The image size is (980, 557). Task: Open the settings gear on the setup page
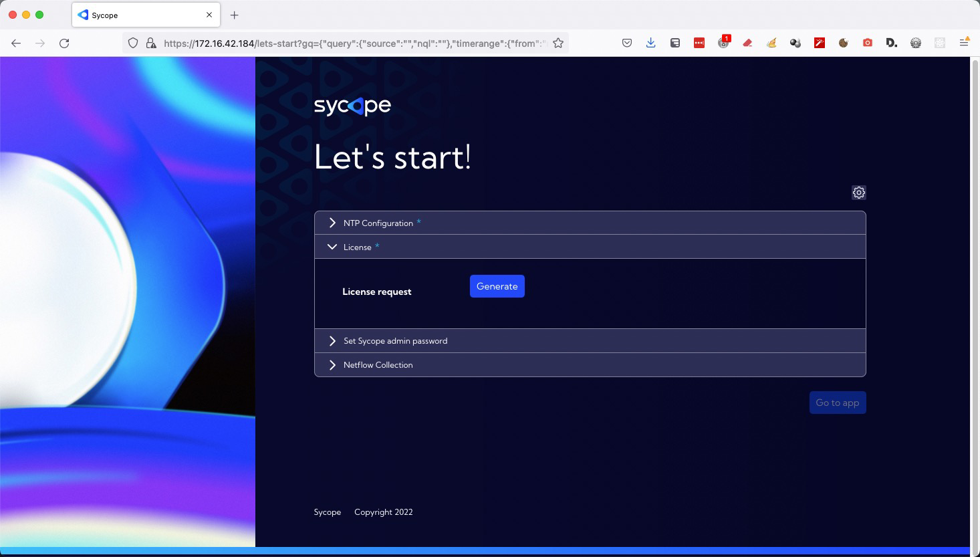click(x=859, y=193)
